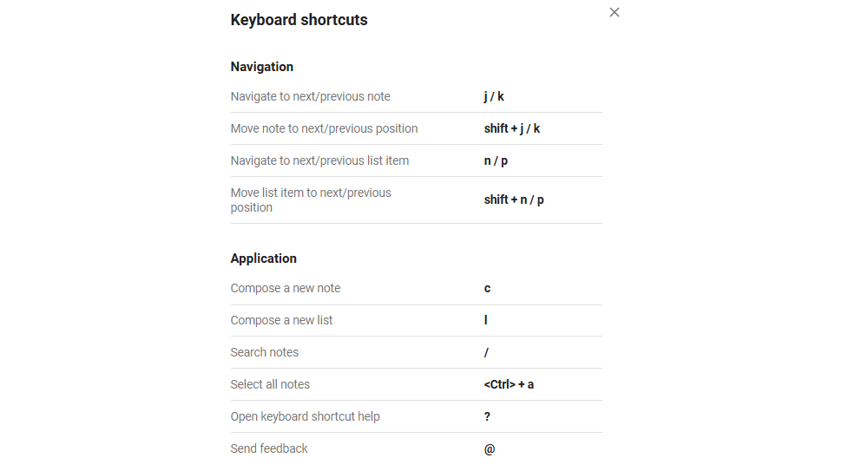
Task: Close the Keyboard shortcuts dialog
Action: (x=615, y=12)
